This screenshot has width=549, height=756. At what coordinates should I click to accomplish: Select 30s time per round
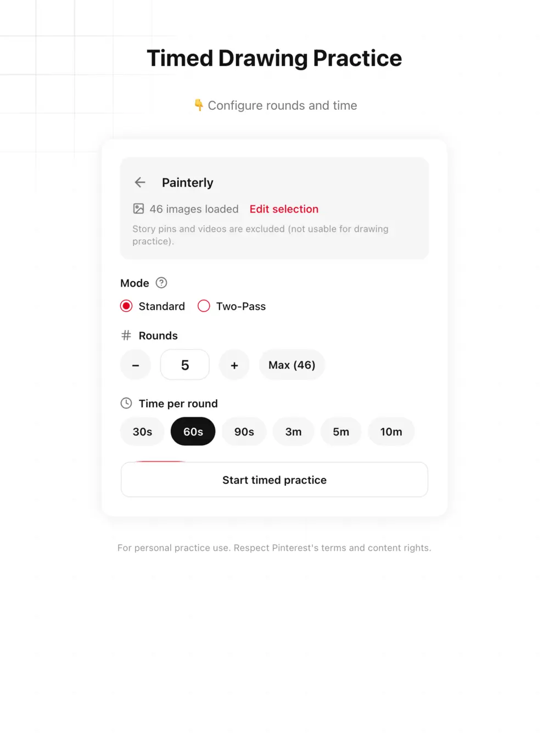(x=142, y=432)
